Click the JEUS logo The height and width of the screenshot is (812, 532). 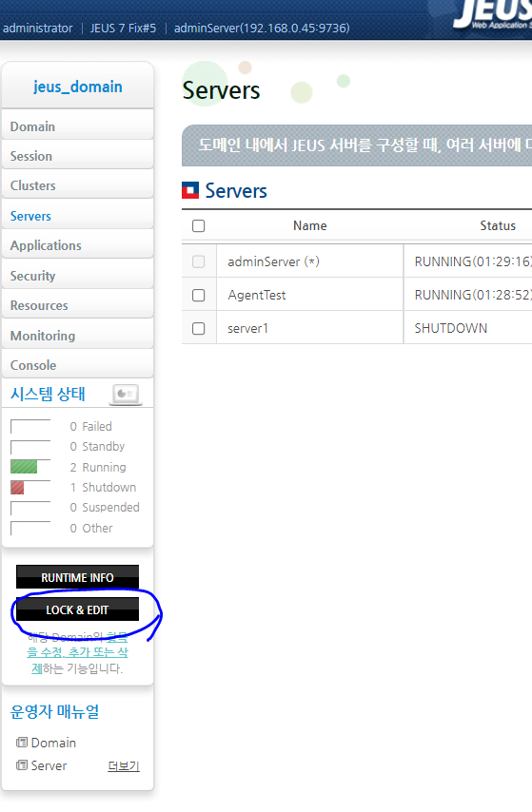[x=493, y=14]
